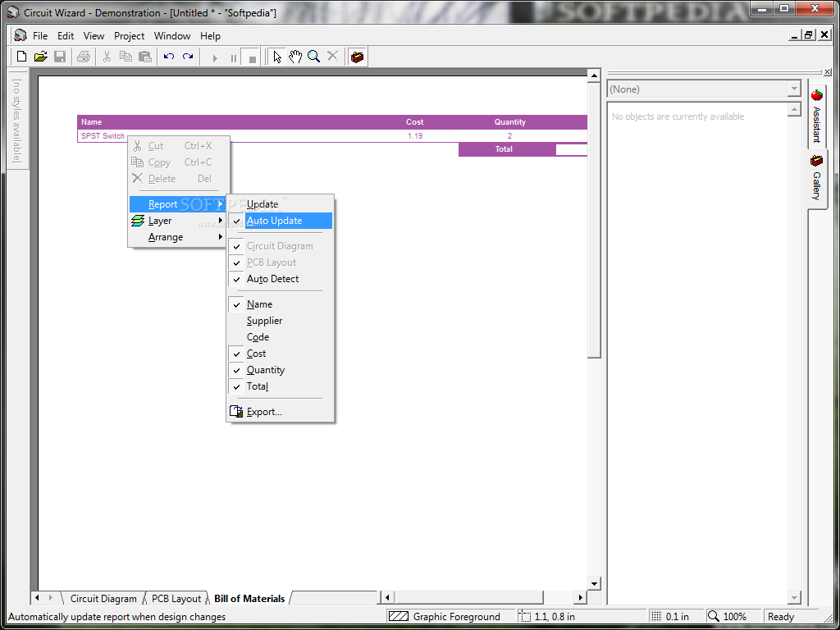This screenshot has height=630, width=840.
Task: Select the Bill of Materials tab
Action: (x=249, y=598)
